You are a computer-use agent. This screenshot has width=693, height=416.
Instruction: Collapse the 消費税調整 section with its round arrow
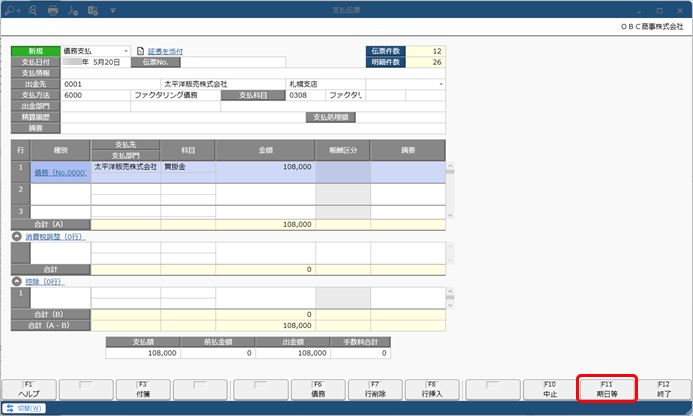tap(17, 237)
